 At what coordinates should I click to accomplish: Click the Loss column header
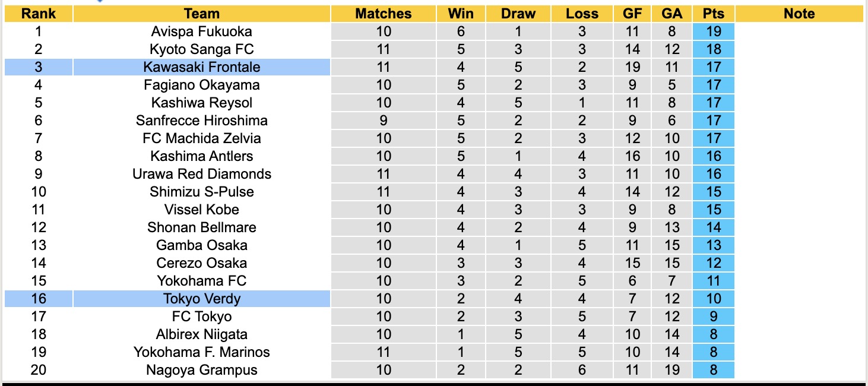tap(582, 14)
